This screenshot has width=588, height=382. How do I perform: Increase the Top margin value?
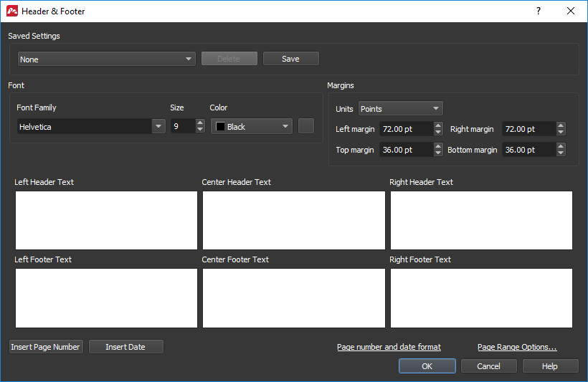tap(438, 146)
